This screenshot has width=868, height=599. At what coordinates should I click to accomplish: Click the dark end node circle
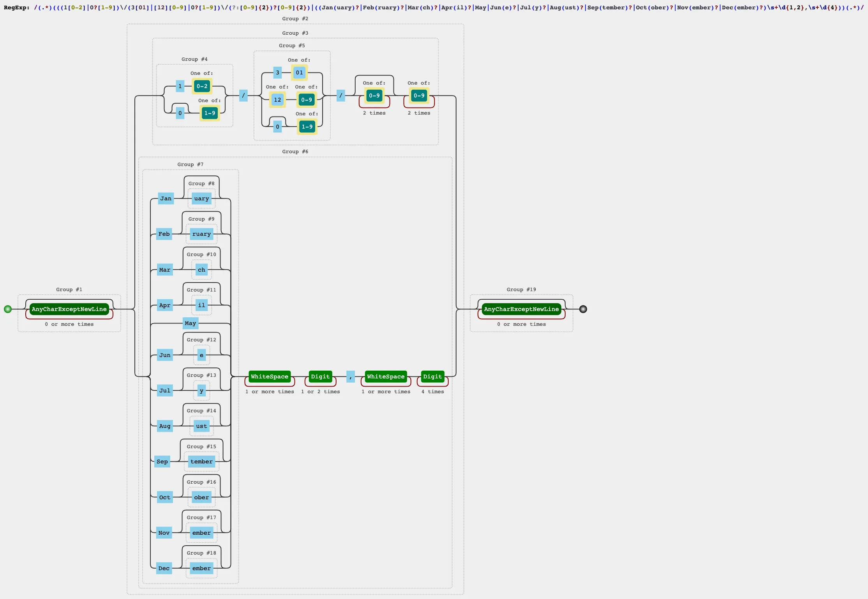click(583, 309)
